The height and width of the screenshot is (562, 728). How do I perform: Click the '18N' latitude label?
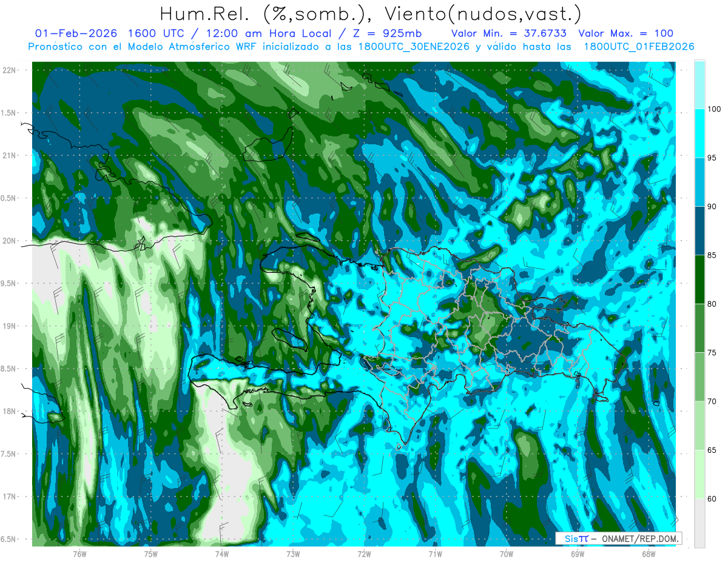click(x=10, y=411)
